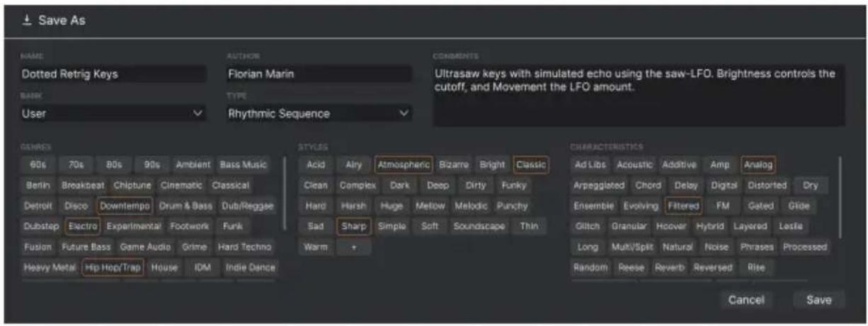Select the Cinematic genre tag
Viewport: 868px width, 326px height.
pyautogui.click(x=181, y=185)
